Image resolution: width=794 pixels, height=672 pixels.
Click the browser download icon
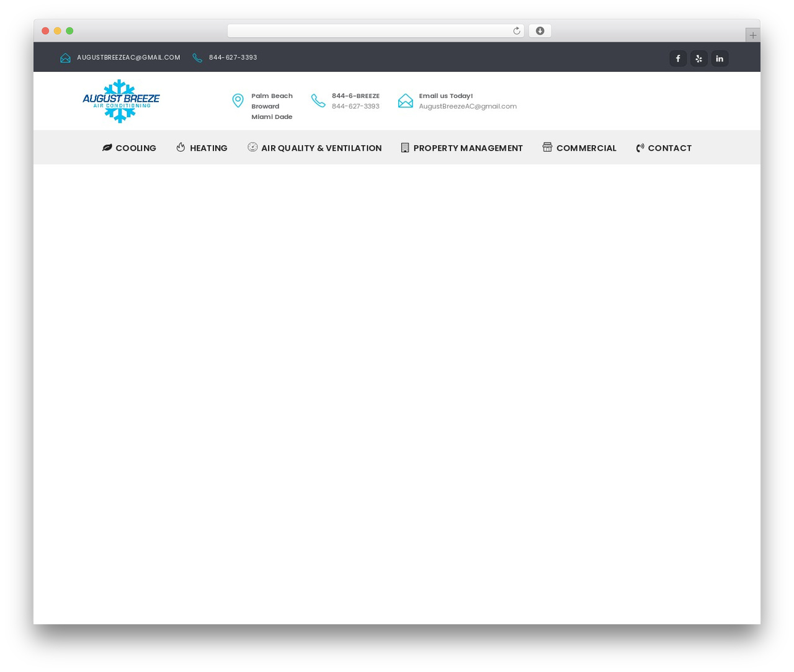click(540, 31)
